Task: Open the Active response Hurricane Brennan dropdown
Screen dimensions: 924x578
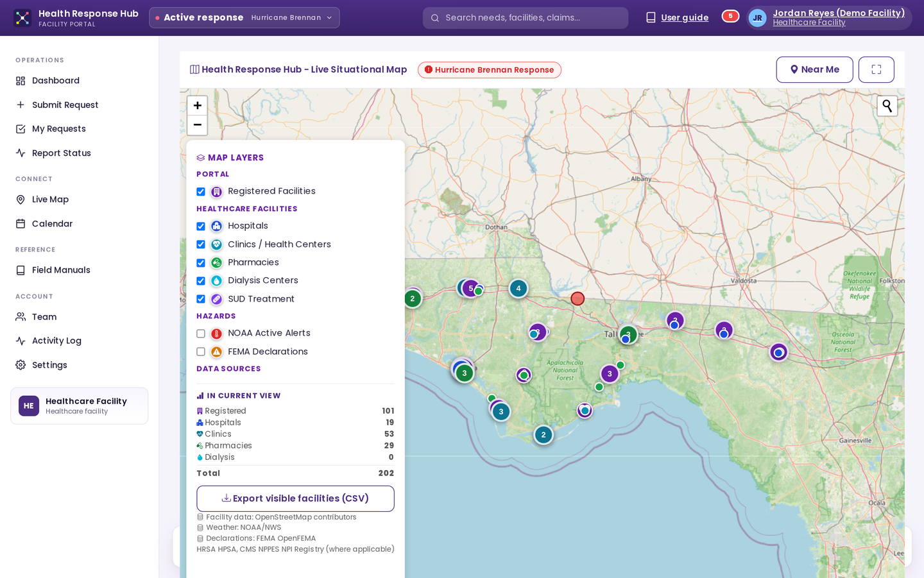Action: click(244, 18)
